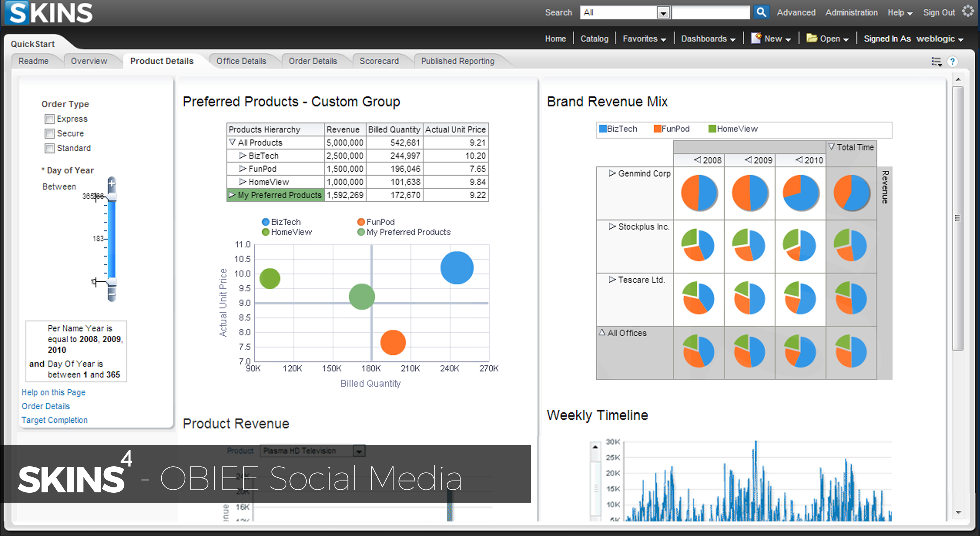Click the dashboard help question icon

pyautogui.click(x=952, y=61)
